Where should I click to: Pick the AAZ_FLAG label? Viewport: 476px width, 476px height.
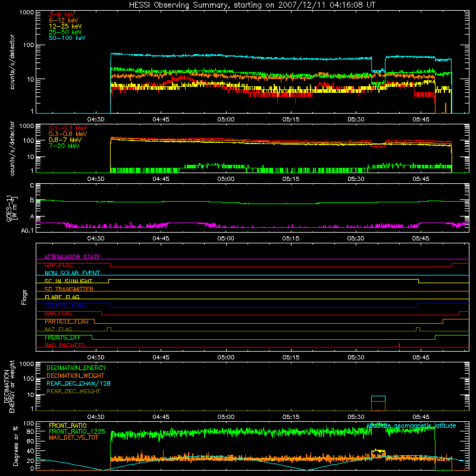58,329
